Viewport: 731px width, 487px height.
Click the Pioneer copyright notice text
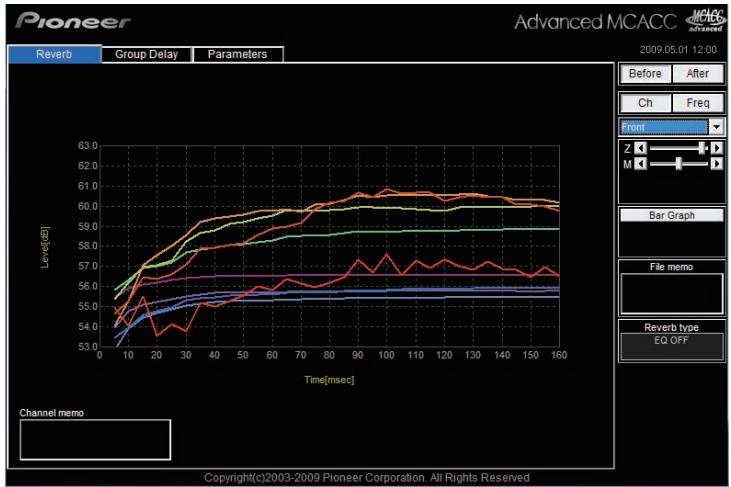tap(367, 478)
